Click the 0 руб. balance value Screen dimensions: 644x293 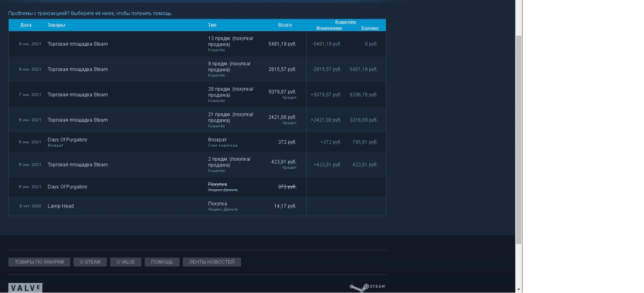[371, 44]
